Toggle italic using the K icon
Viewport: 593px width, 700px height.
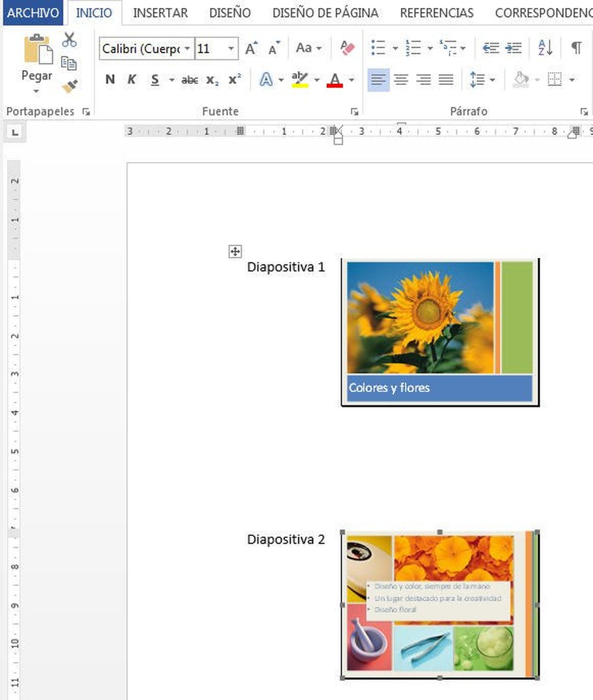[x=131, y=79]
